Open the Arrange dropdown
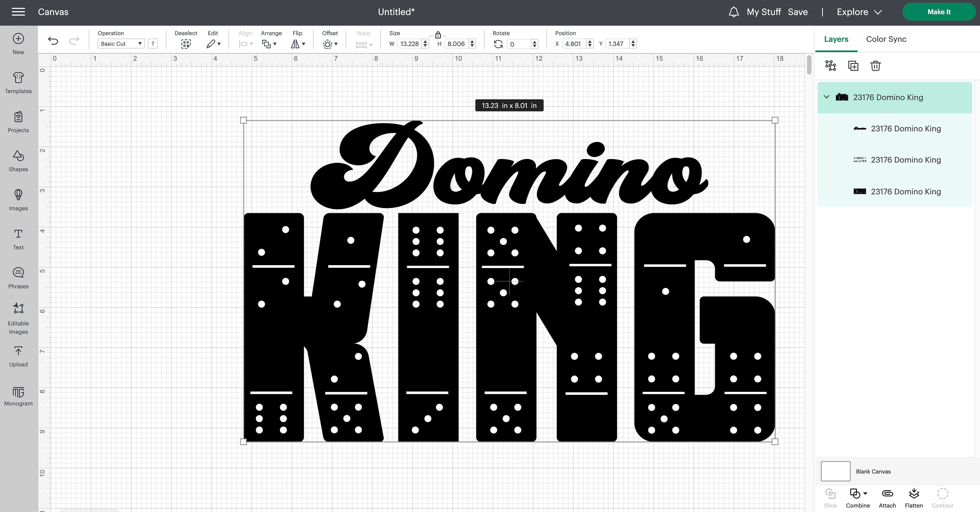The width and height of the screenshot is (980, 512). coord(269,44)
